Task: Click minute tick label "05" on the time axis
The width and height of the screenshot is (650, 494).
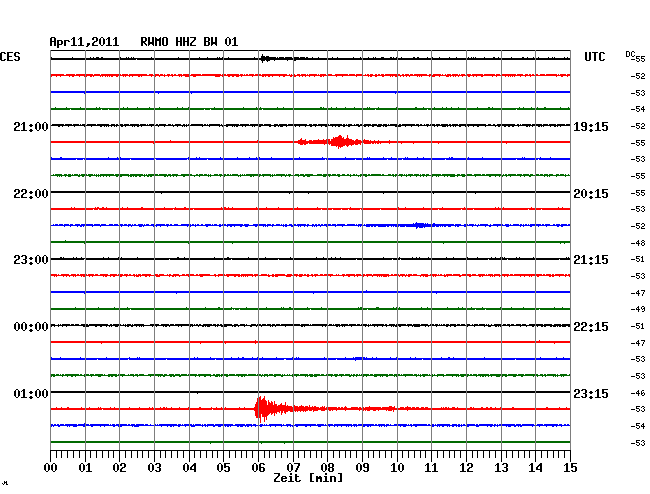Action: click(x=223, y=468)
